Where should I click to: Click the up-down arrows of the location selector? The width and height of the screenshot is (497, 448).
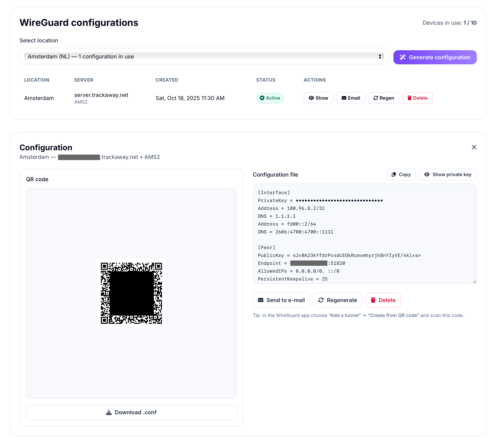tap(380, 57)
